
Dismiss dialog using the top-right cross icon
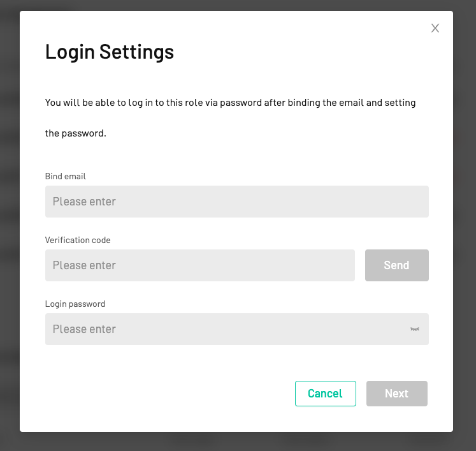(435, 28)
